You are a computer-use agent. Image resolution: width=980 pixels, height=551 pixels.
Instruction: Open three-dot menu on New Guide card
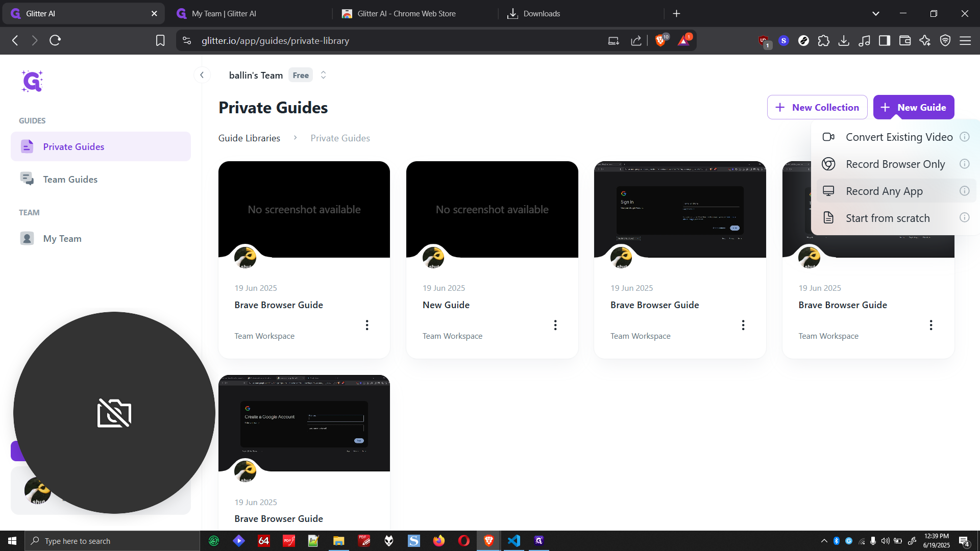tap(555, 325)
